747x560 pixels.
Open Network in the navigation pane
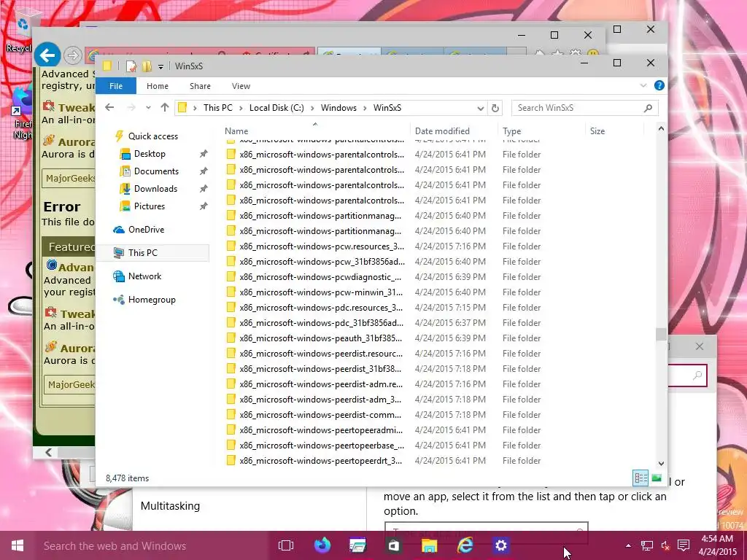click(144, 276)
